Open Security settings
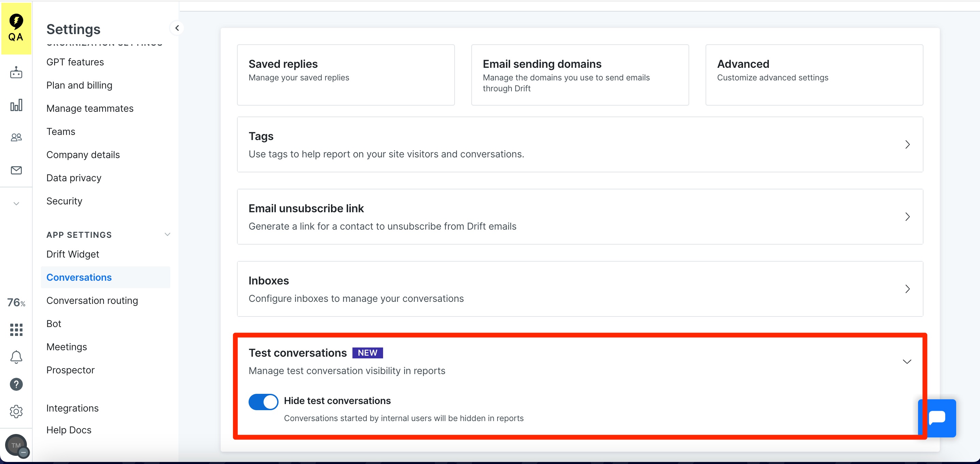The image size is (980, 464). coord(64,201)
